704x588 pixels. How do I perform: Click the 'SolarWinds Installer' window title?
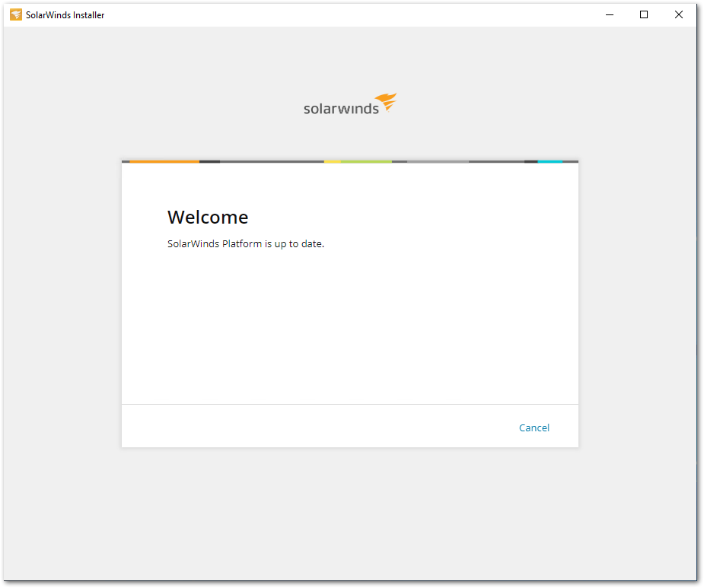point(65,14)
